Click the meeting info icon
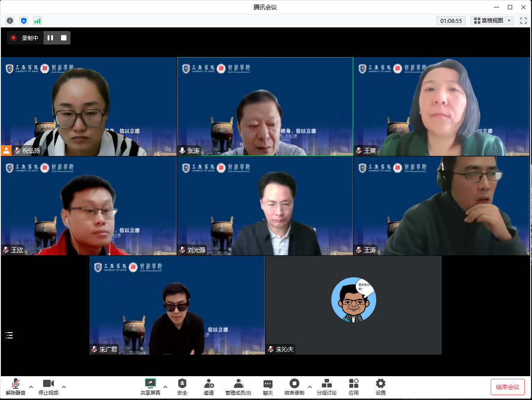This screenshot has width=532, height=400. [10, 21]
